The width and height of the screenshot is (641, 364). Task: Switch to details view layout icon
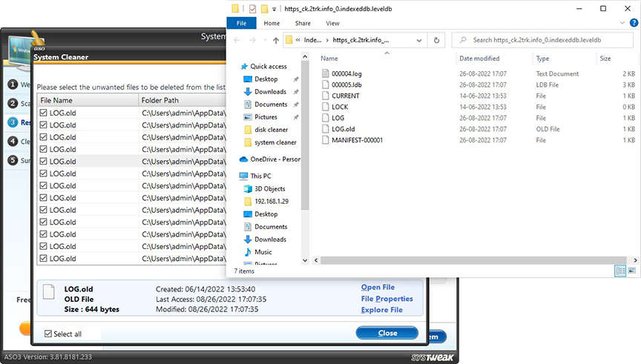point(620,271)
